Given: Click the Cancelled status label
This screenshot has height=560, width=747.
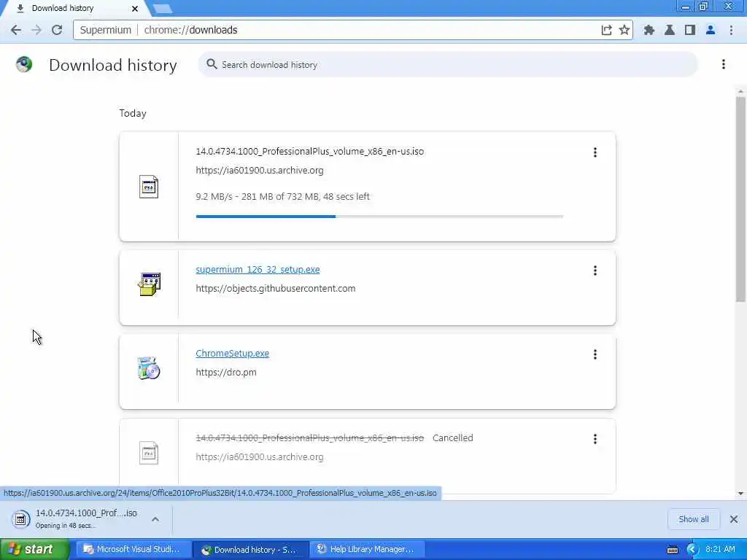Looking at the screenshot, I should tap(452, 438).
